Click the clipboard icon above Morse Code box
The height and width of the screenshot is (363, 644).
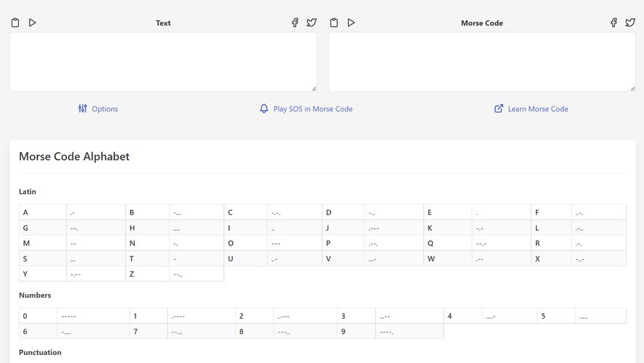point(334,23)
